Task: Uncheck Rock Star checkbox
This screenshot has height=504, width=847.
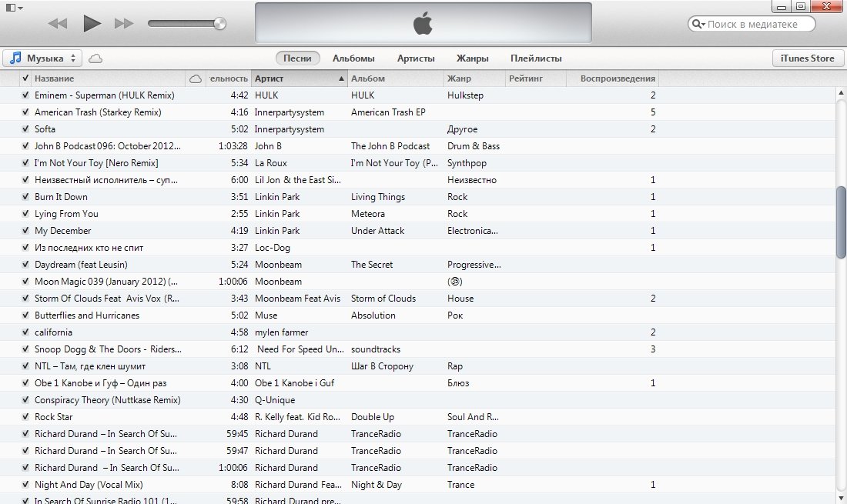Action: coord(25,416)
